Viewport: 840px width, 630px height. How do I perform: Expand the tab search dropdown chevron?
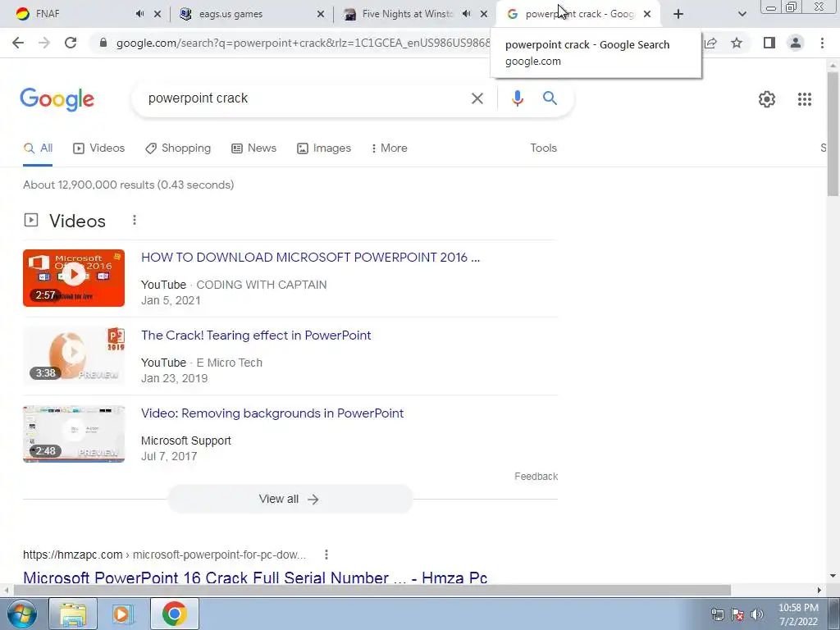742,15
